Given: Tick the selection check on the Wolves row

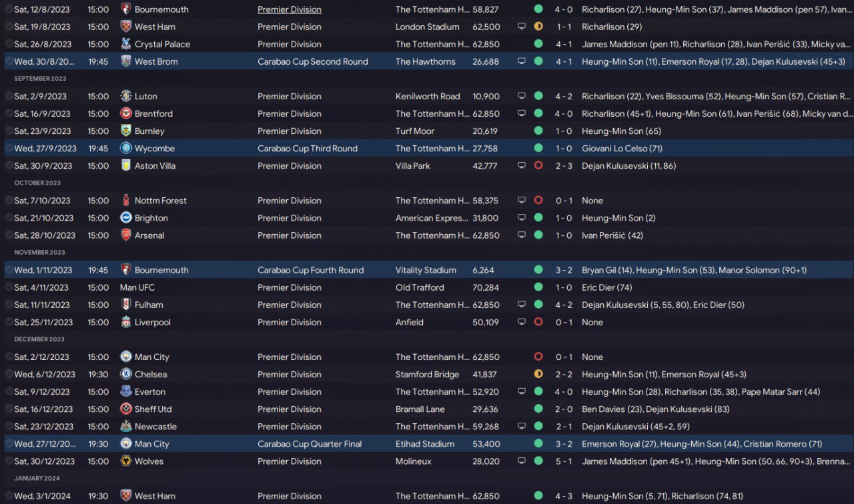Looking at the screenshot, I should pos(8,461).
